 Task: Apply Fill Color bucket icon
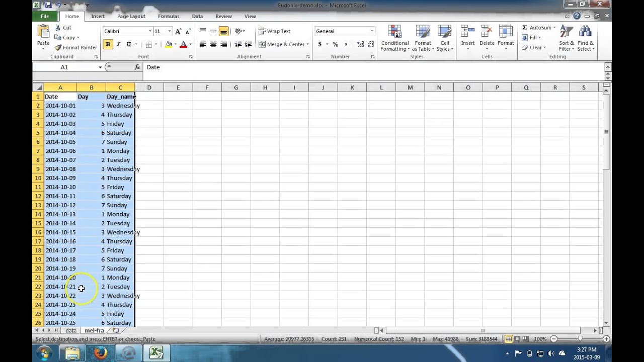coord(169,44)
